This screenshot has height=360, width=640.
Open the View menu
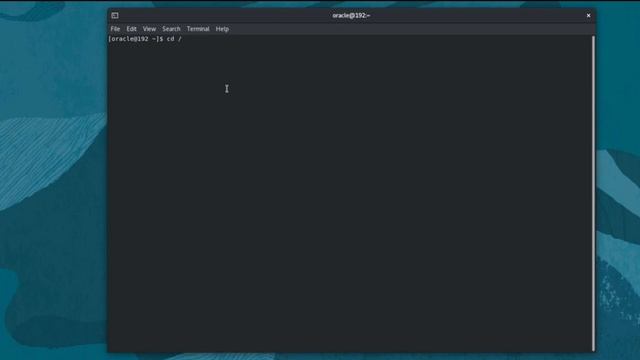point(149,29)
